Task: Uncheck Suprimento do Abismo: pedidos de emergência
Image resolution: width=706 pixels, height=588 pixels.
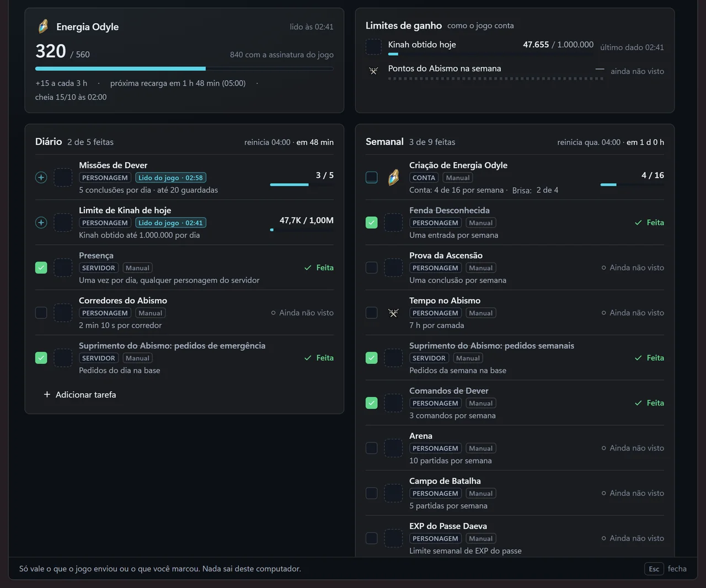Action: 41,358
